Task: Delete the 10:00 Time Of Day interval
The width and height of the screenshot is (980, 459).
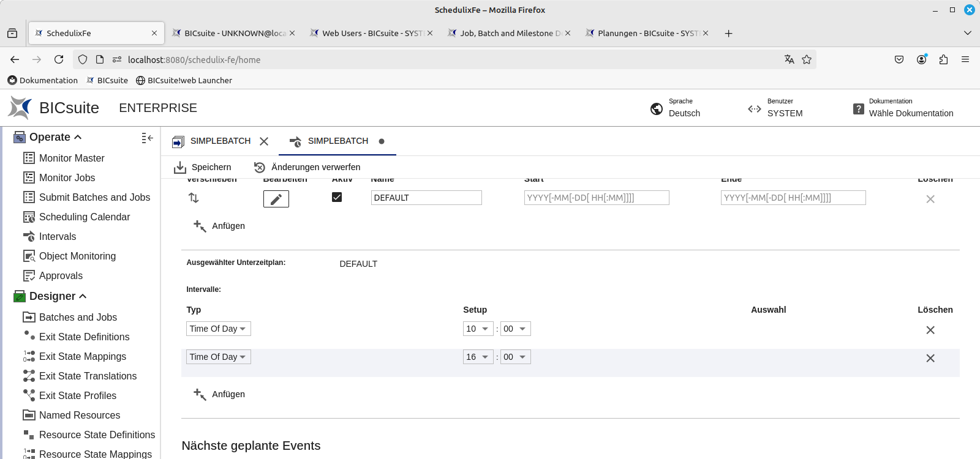Action: click(930, 330)
